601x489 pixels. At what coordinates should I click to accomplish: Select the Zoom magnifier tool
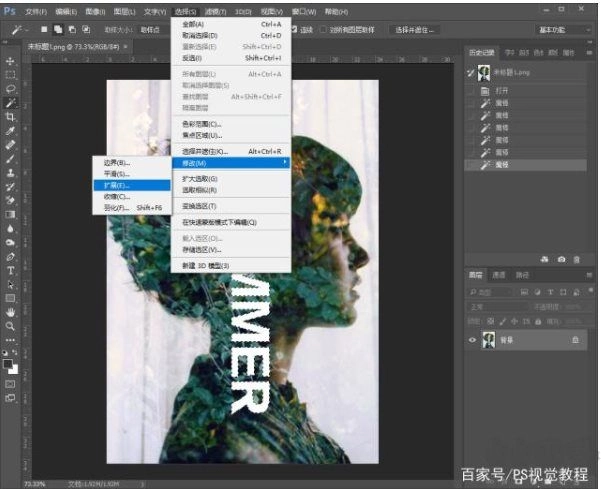[10, 326]
